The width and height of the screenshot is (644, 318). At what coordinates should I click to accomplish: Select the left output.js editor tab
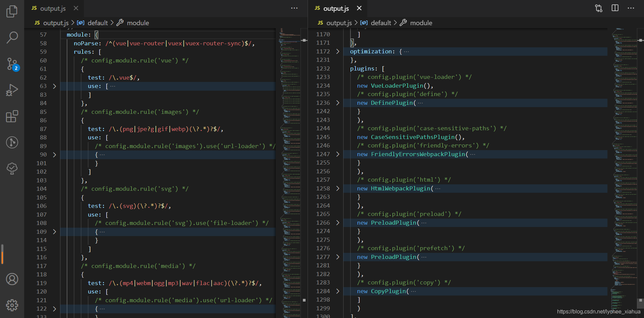click(54, 8)
